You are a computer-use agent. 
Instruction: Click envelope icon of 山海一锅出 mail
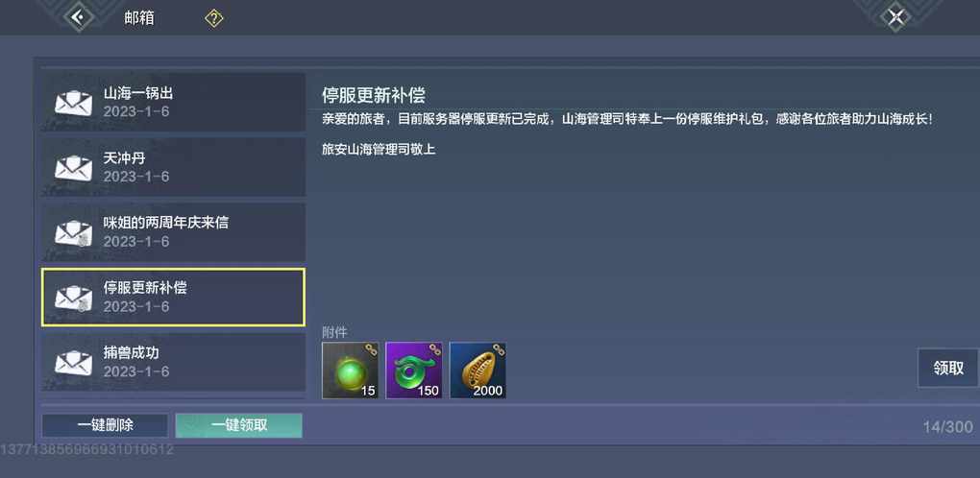73,103
